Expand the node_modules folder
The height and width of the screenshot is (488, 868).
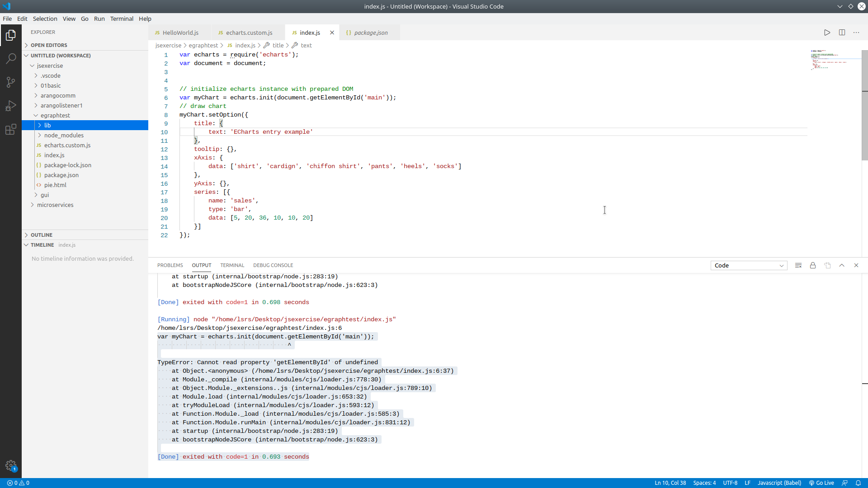pos(64,135)
